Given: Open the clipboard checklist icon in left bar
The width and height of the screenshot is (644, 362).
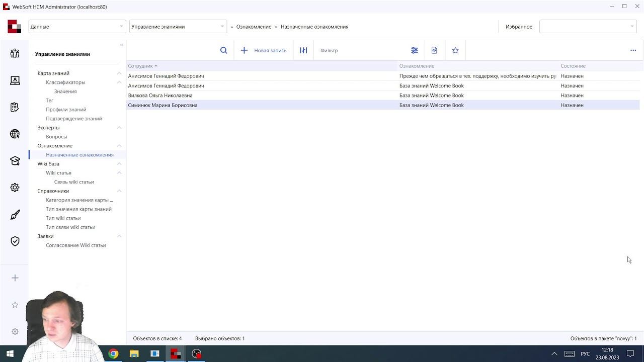Looking at the screenshot, I should pyautogui.click(x=15, y=107).
